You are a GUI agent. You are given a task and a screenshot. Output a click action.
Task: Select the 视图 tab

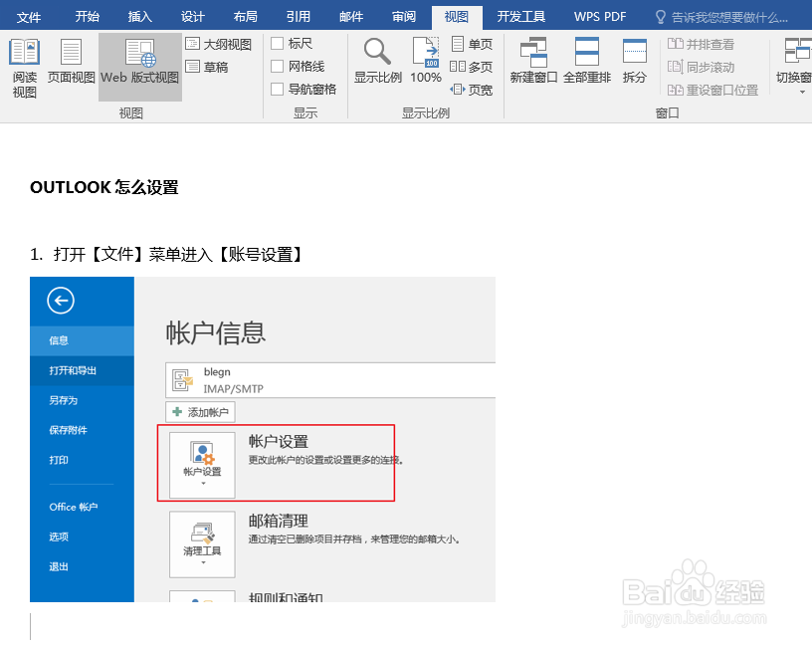[x=457, y=17]
